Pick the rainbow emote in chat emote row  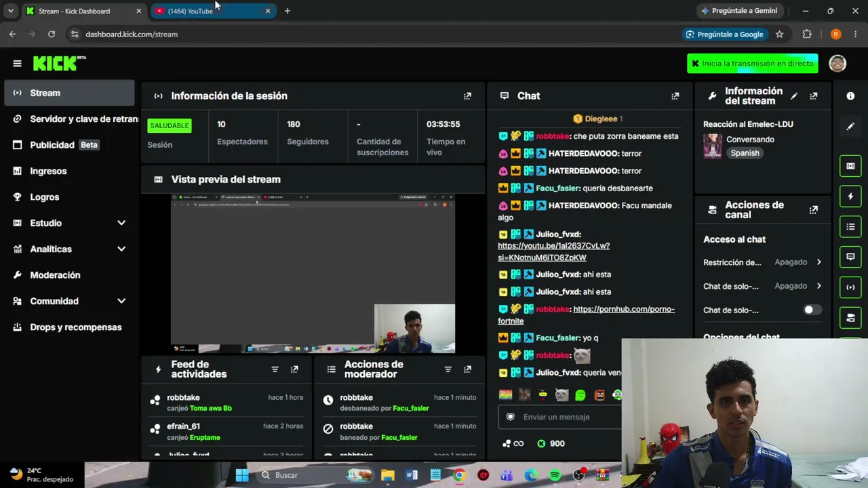(x=505, y=394)
